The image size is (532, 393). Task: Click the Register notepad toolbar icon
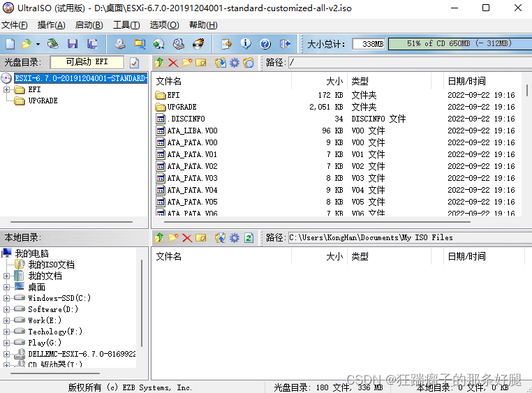pyautogui.click(x=226, y=44)
